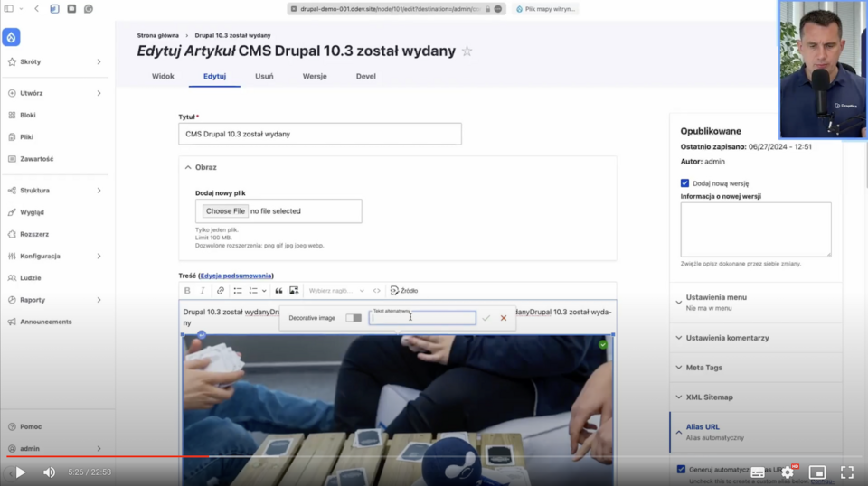Uncheck Dodaj nową wersję checkbox

(x=684, y=183)
